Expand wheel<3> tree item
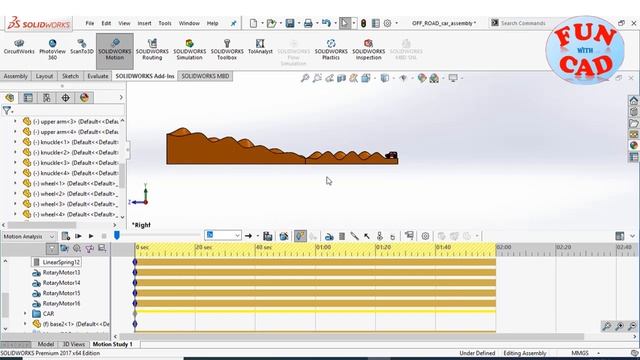Viewport: 640px width, 360px height. click(x=16, y=204)
